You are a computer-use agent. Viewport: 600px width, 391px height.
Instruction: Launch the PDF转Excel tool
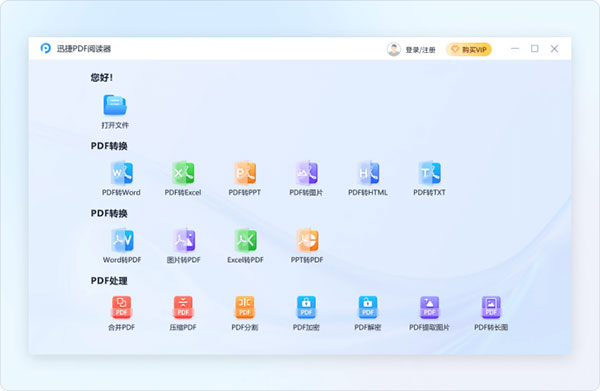coord(183,173)
